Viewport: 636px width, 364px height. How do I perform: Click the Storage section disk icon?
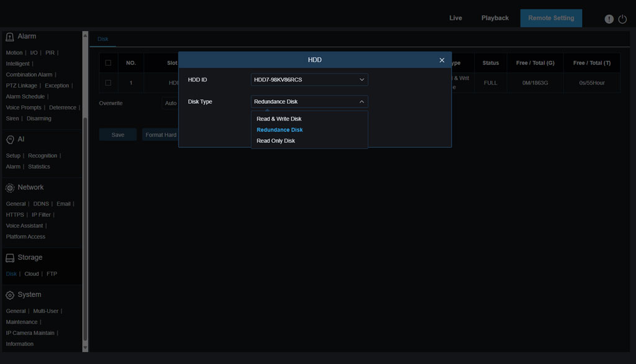click(x=10, y=257)
